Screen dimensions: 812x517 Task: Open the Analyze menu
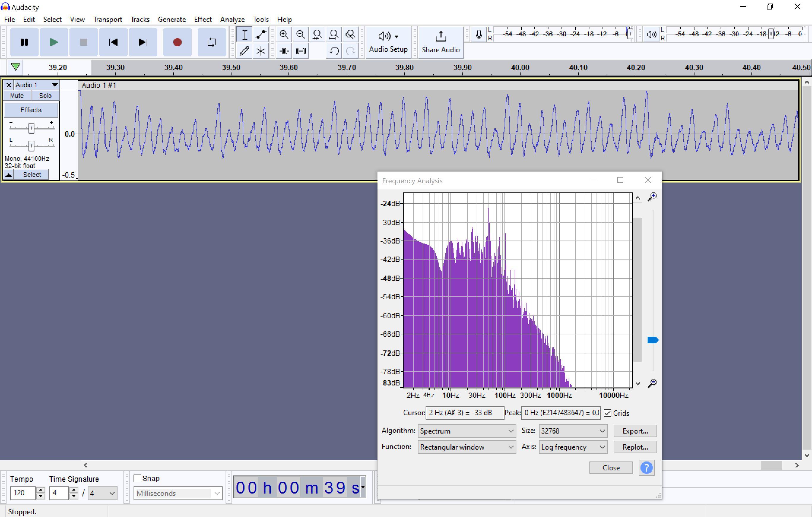[x=232, y=20]
